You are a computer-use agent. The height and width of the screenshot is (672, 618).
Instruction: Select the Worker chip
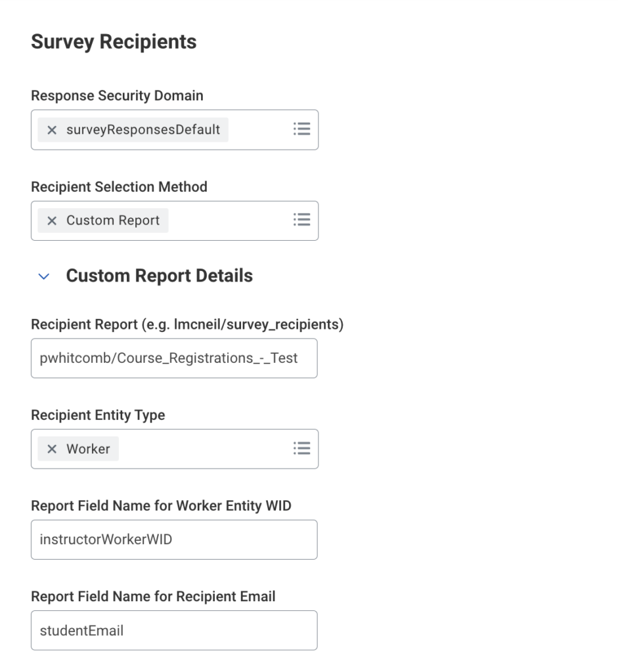pyautogui.click(x=88, y=449)
